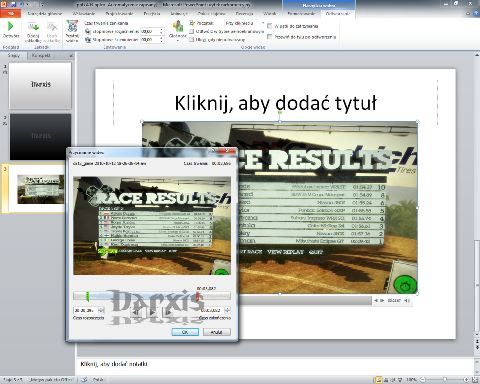Click the video preview in the Trim Video dialog
480x384 pixels.
pyautogui.click(x=152, y=226)
